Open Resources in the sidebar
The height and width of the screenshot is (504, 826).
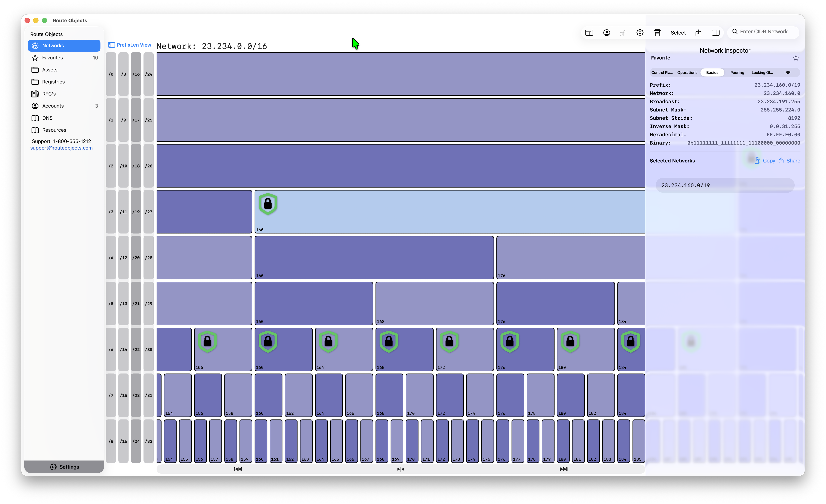[64, 130]
